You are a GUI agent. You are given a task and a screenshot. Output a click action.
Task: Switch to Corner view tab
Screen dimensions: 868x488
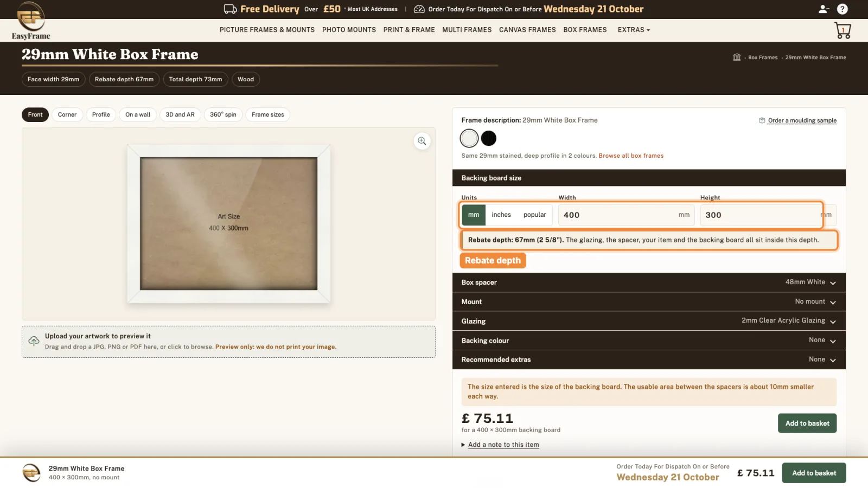pos(67,114)
